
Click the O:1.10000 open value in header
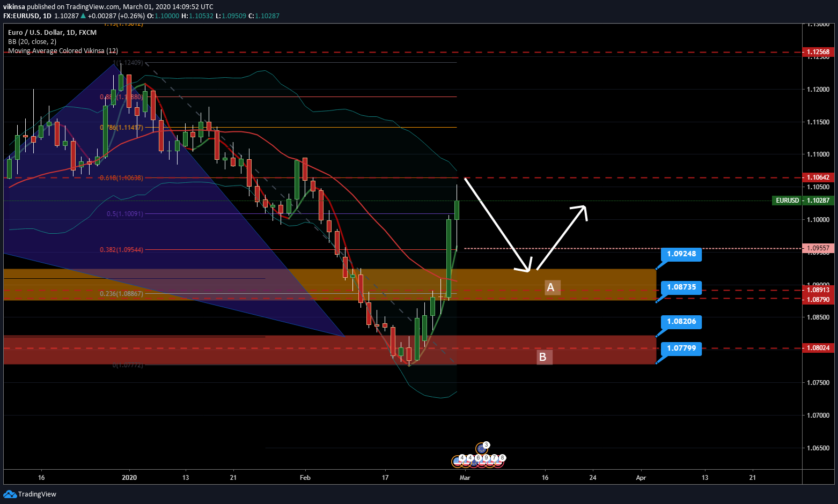tap(163, 16)
